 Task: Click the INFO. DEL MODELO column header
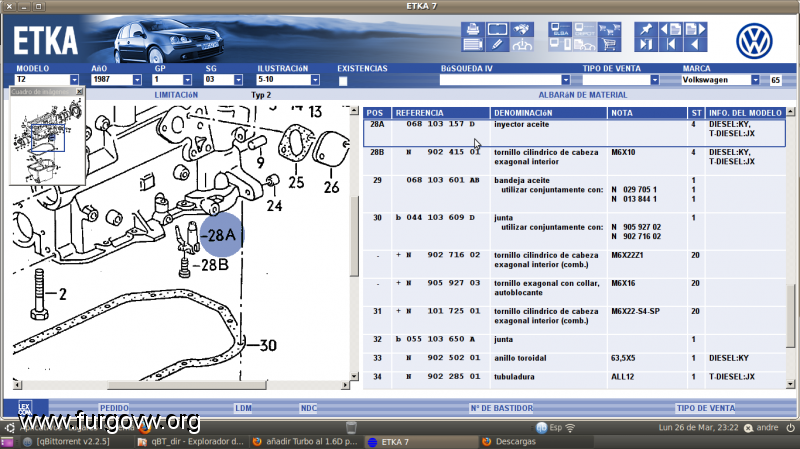click(x=745, y=113)
